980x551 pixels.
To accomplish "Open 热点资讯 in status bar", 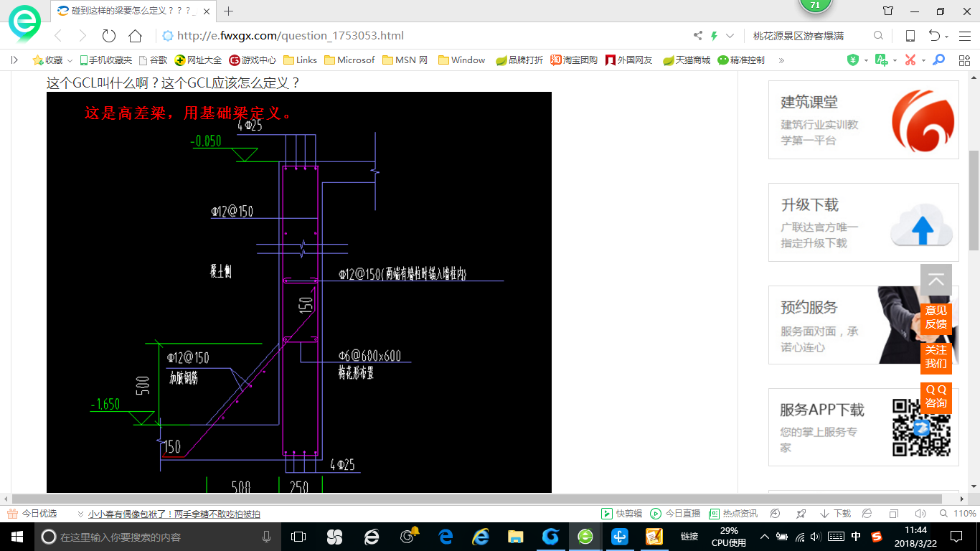I will (x=732, y=514).
